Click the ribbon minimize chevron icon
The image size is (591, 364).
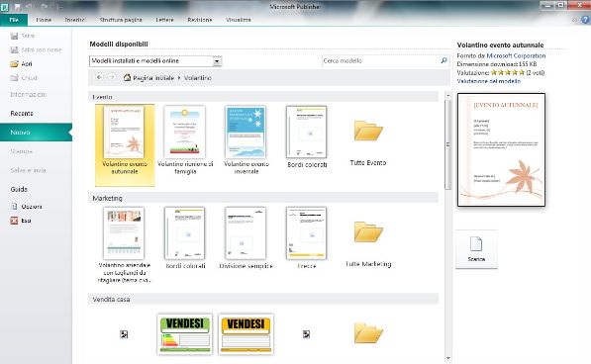click(x=574, y=20)
